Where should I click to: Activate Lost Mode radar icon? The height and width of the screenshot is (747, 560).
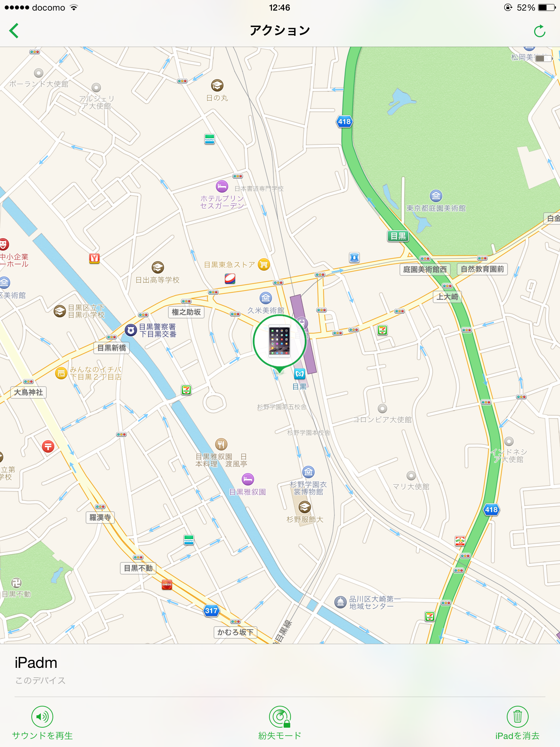coord(280,717)
